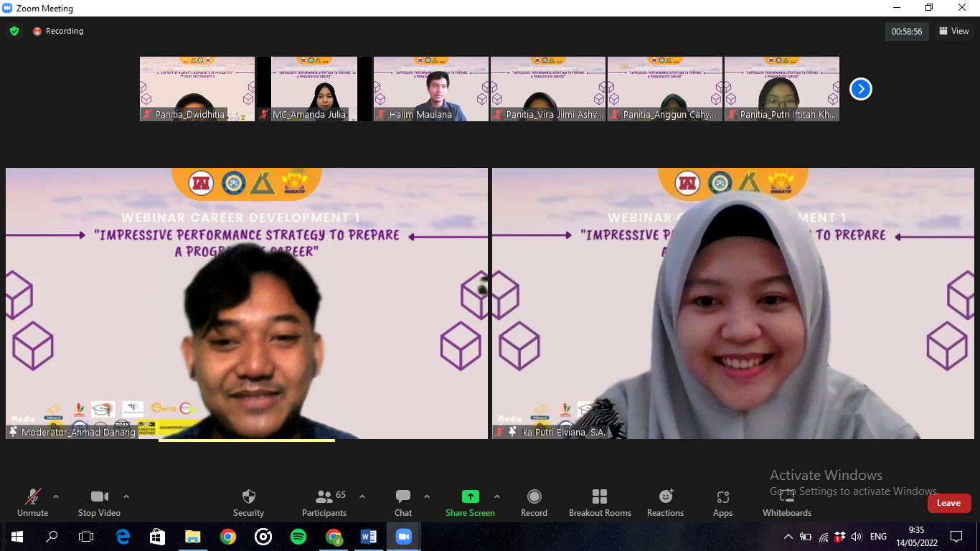This screenshot has width=980, height=551.
Task: Start recording with the Record button
Action: [x=534, y=502]
